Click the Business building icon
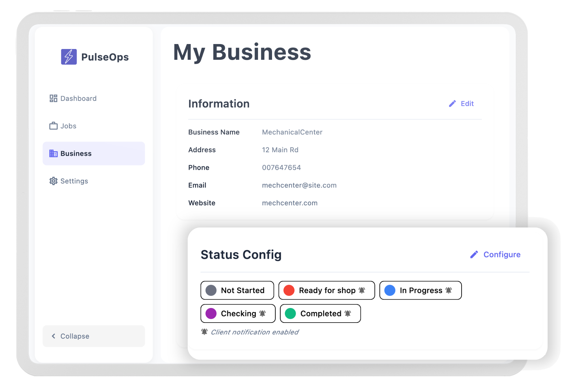This screenshot has width=573, height=392. pyautogui.click(x=53, y=153)
